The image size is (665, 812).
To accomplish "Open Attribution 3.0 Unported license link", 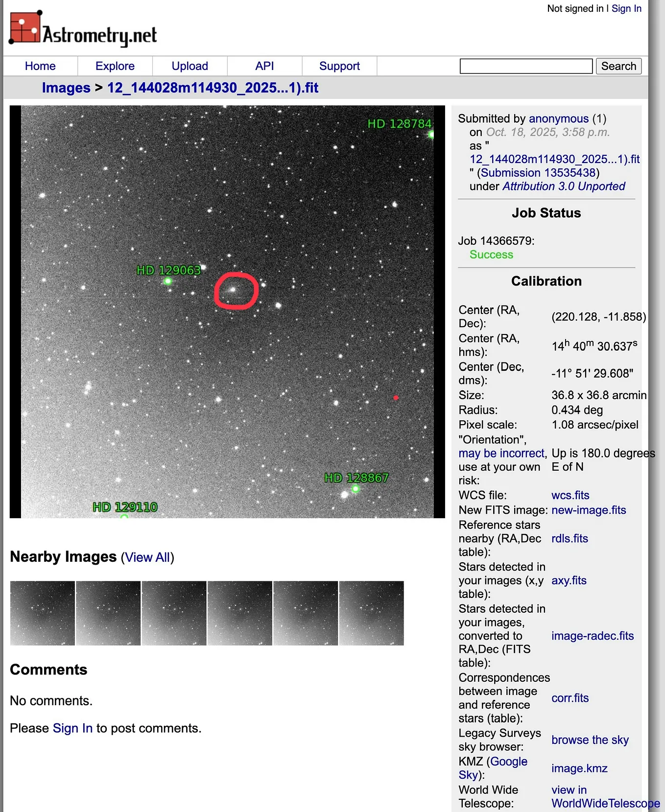I will click(564, 186).
